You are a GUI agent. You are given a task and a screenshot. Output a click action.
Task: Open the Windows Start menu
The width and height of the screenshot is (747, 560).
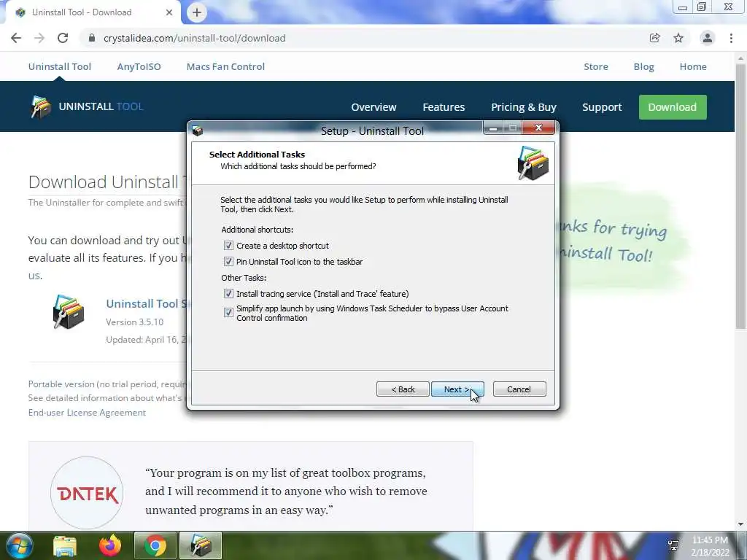pyautogui.click(x=19, y=545)
